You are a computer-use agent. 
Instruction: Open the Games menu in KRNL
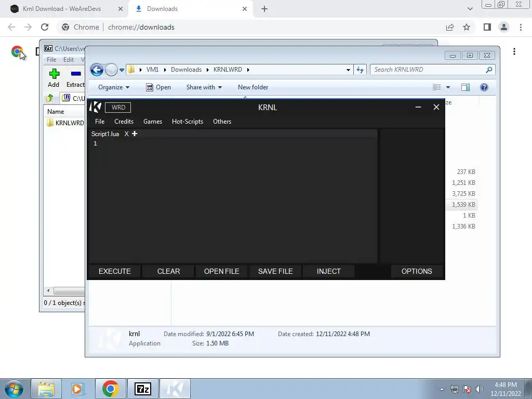point(153,122)
